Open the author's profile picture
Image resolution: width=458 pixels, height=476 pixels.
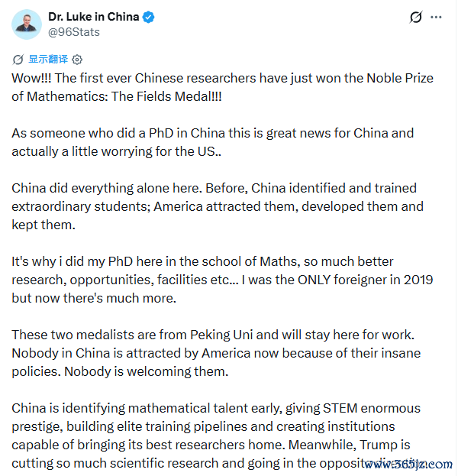click(x=27, y=24)
